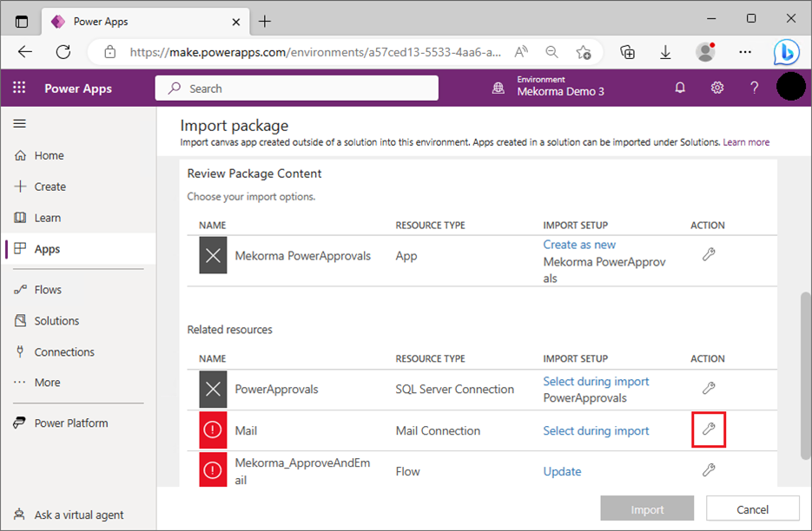Open the settings gear in header
812x531 pixels.
[x=717, y=88]
